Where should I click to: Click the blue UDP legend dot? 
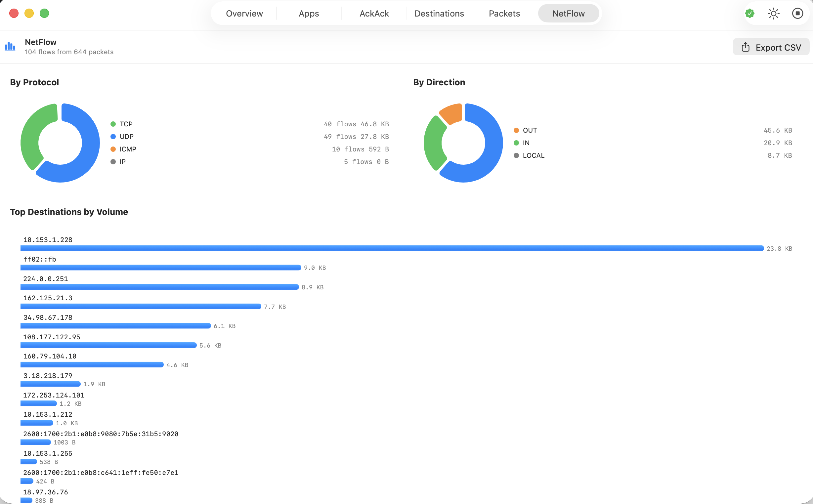pos(113,137)
